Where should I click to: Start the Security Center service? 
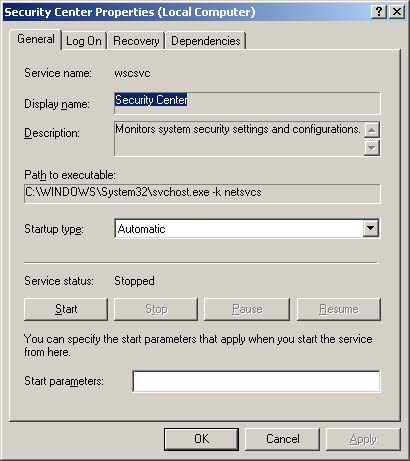coord(66,309)
